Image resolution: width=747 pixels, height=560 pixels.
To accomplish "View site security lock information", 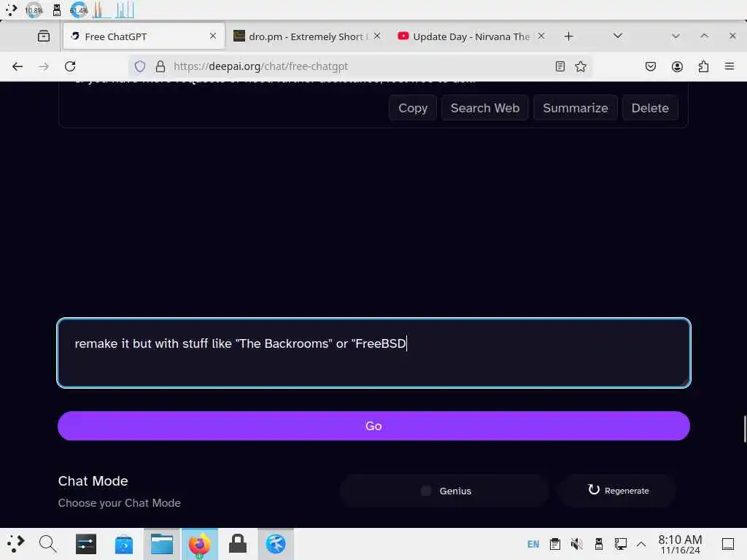I will click(160, 66).
